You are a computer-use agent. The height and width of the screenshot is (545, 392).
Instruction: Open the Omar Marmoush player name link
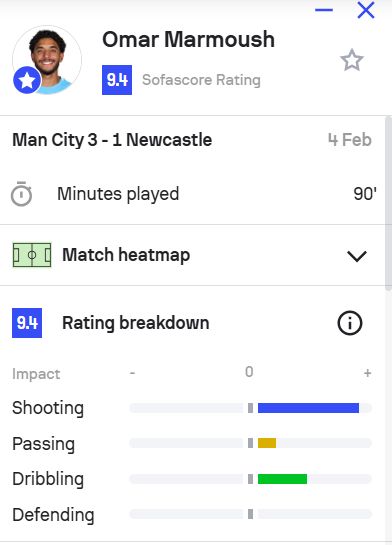click(x=188, y=39)
